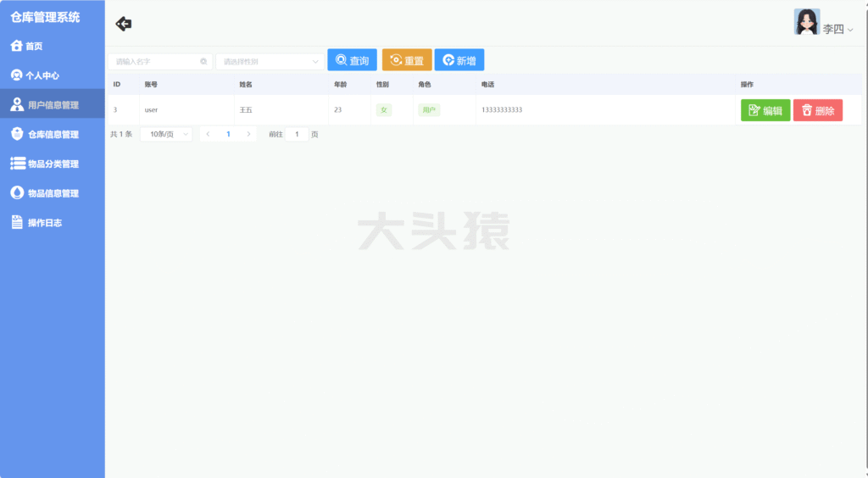
Task: Click the 前往 page number input
Action: click(297, 134)
